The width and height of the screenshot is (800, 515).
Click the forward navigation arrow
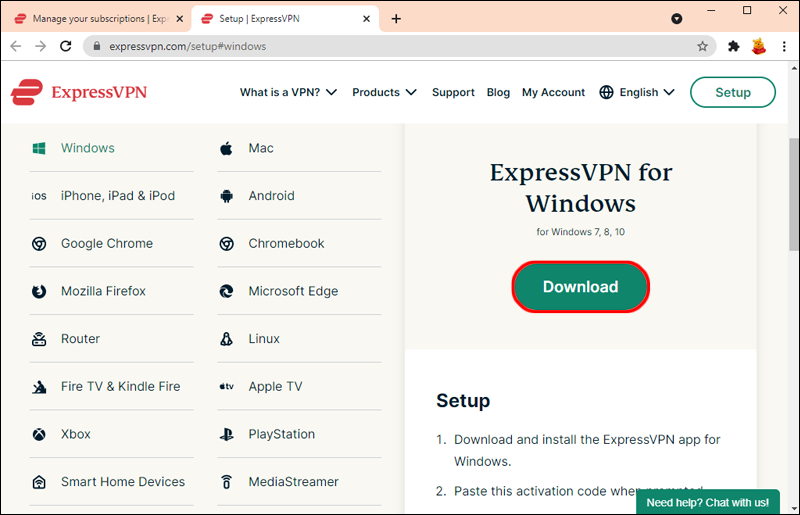click(40, 46)
